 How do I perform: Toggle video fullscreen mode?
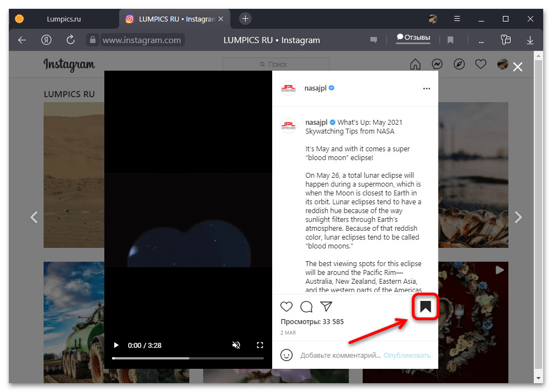(x=260, y=345)
